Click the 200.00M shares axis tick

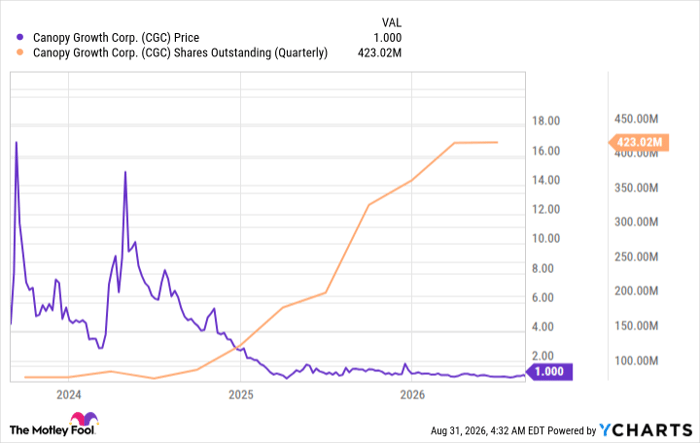point(636,291)
